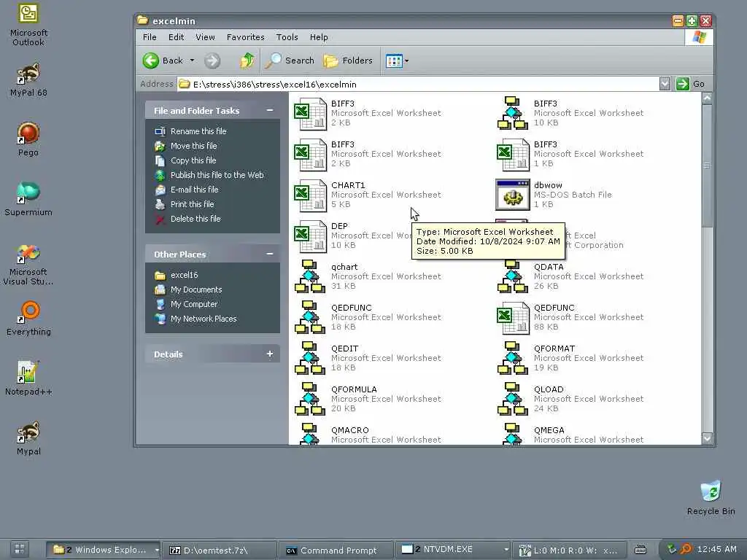Select the CHART1 worksheet icon

(310, 195)
